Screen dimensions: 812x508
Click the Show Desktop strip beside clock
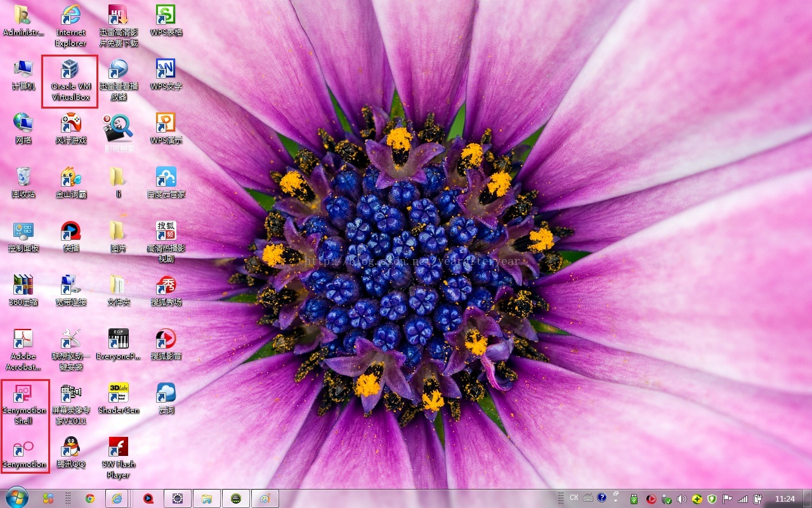click(x=807, y=498)
